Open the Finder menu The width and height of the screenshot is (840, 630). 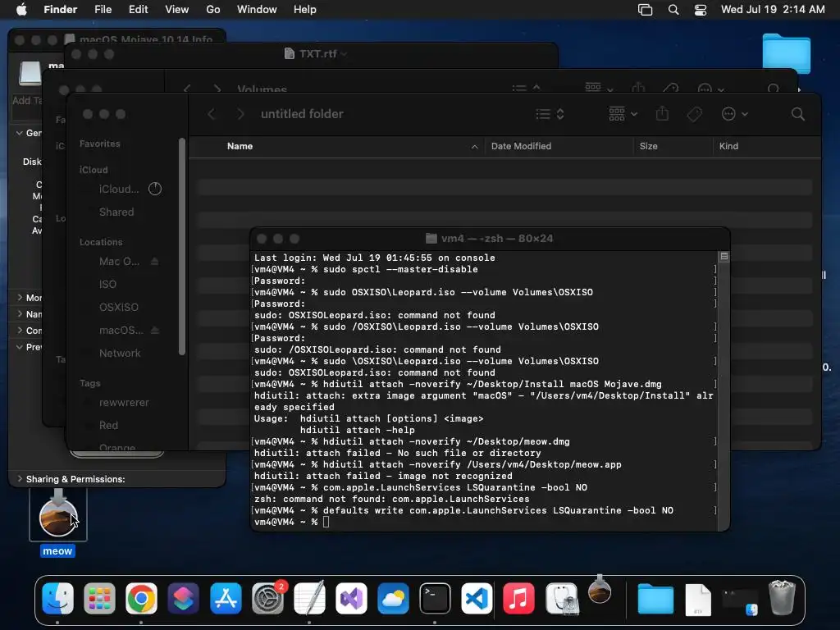pos(60,9)
